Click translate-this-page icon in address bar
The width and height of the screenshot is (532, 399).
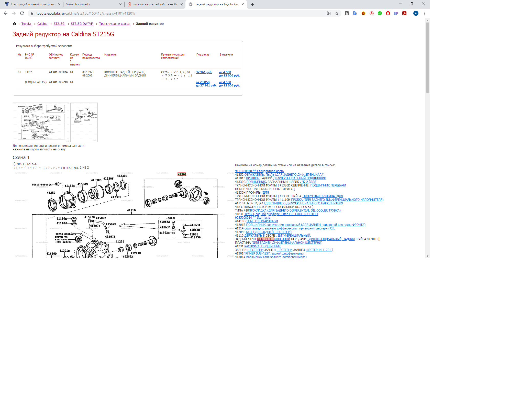point(329,13)
